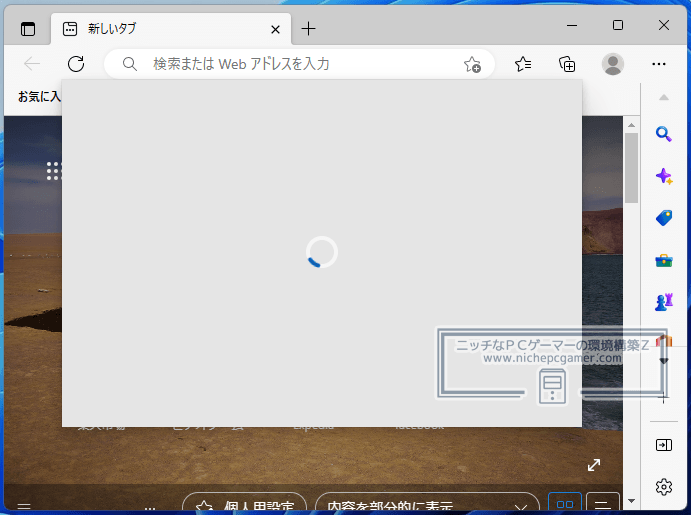Minimize the Edge window

click(572, 26)
